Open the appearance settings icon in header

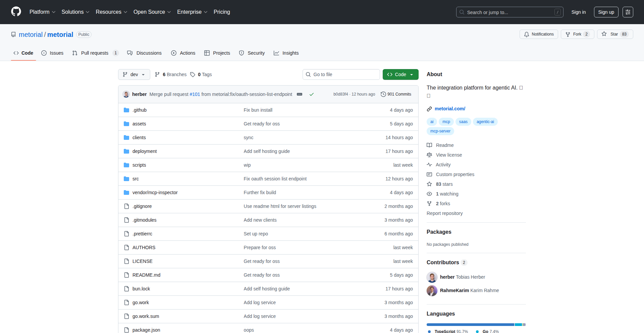click(628, 12)
